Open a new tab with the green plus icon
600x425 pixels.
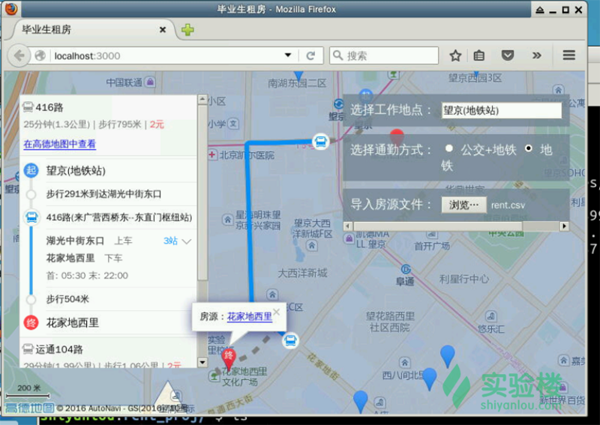pos(188,30)
